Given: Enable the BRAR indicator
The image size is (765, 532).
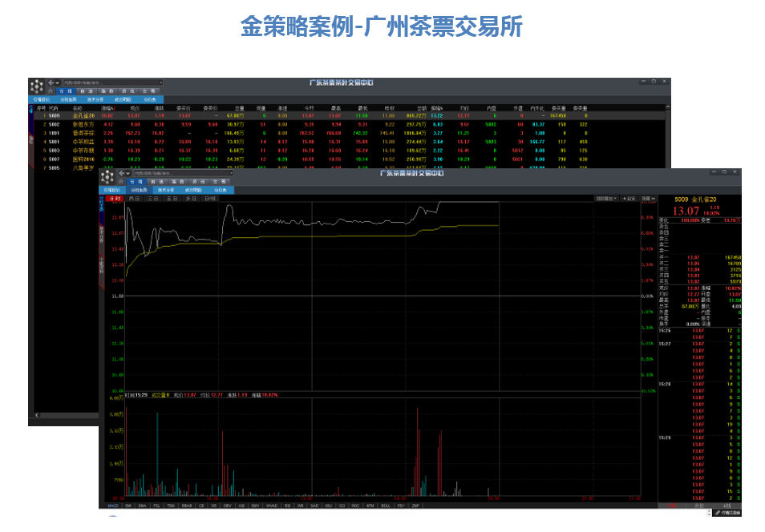Looking at the screenshot, I should coord(187,506).
